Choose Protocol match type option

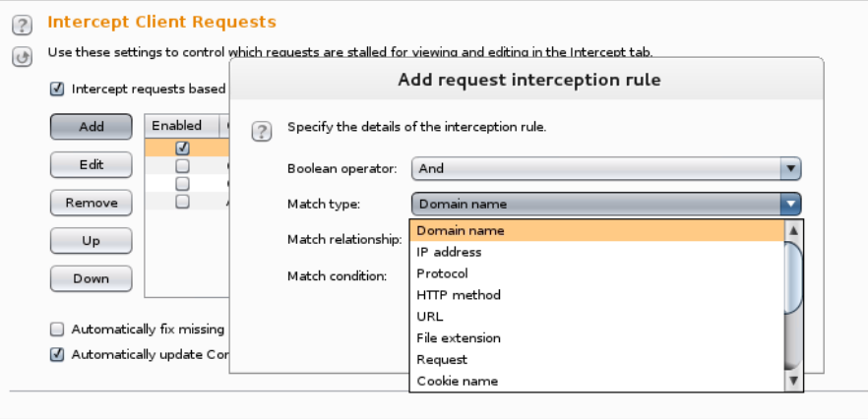pyautogui.click(x=442, y=273)
